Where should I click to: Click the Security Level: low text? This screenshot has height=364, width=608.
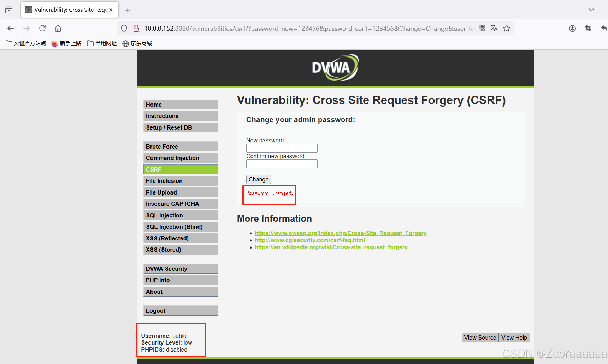(x=167, y=342)
